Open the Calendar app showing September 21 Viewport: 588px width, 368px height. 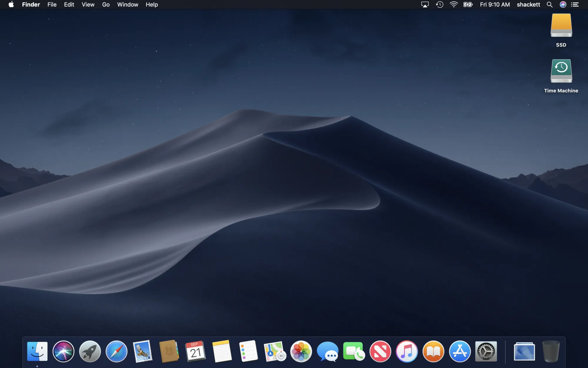tap(196, 351)
